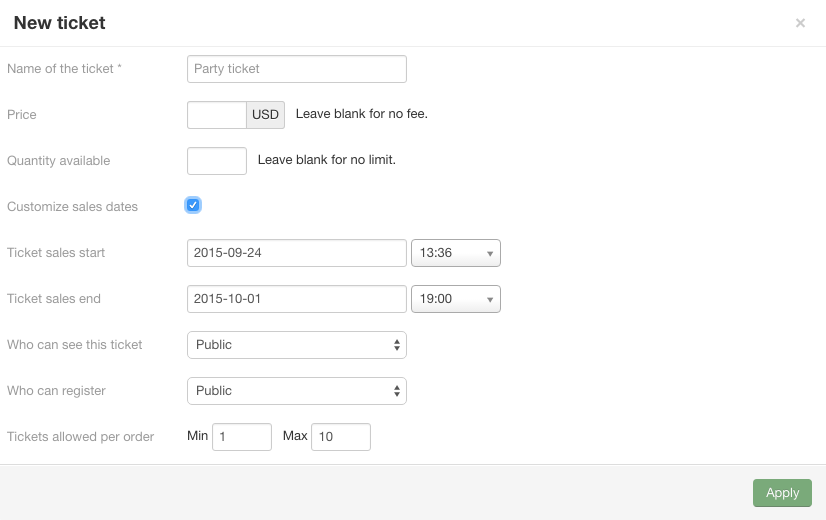Expand the 19:00 end time dropdown
This screenshot has width=826, height=520.
[456, 299]
